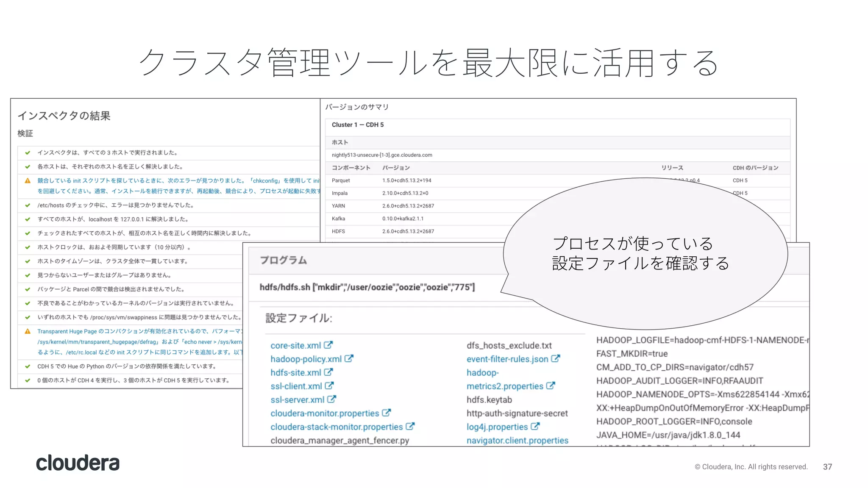
Task: Click external-link icon next to event-filter-rules.json
Action: (555, 358)
